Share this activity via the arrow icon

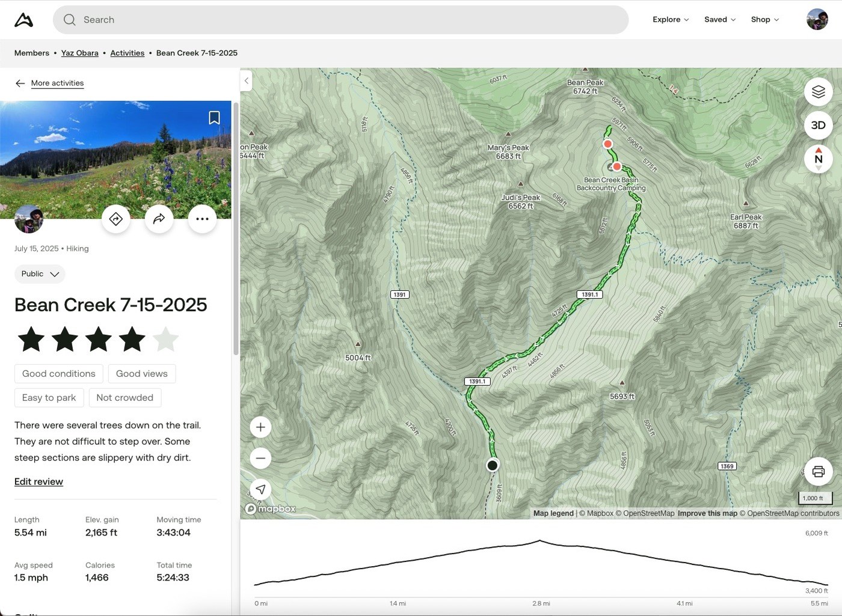point(159,219)
